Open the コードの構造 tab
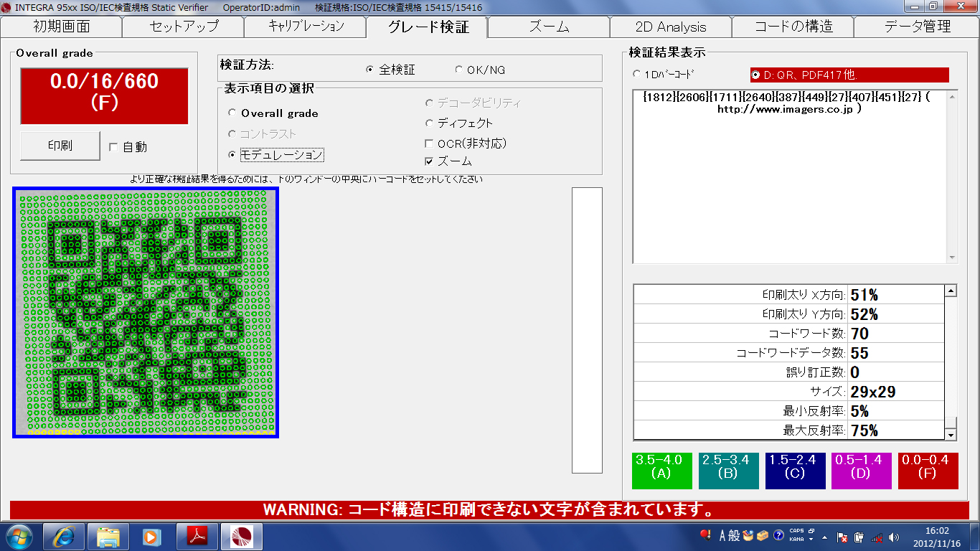The height and width of the screenshot is (551, 980). pyautogui.click(x=793, y=27)
